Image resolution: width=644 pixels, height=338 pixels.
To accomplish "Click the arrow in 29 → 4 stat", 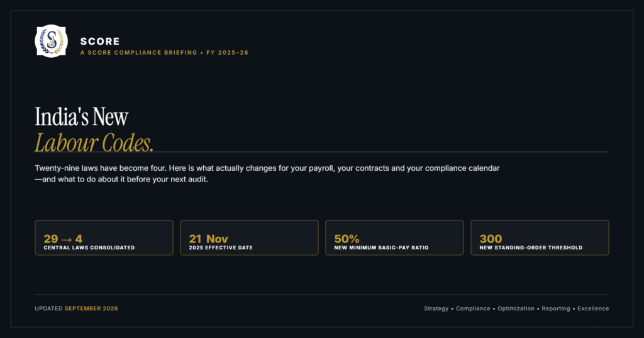I will (67, 239).
